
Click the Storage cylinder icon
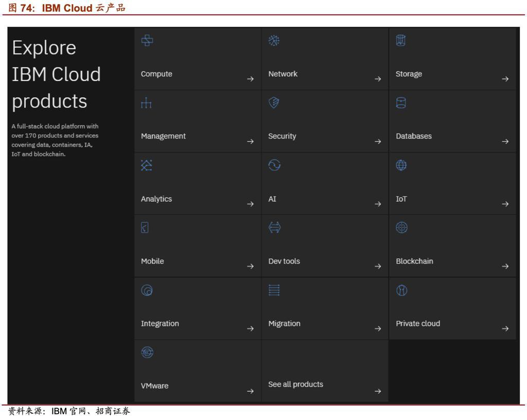click(x=401, y=41)
